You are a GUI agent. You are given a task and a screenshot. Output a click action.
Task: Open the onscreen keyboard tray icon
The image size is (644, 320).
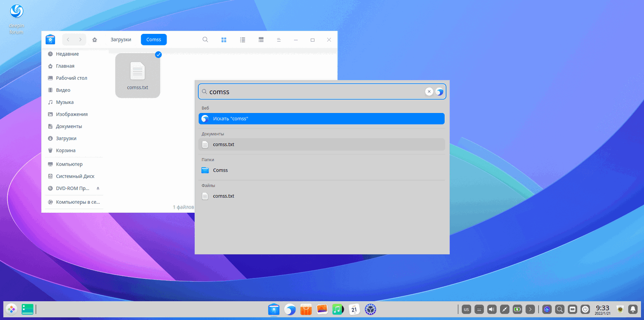point(479,309)
